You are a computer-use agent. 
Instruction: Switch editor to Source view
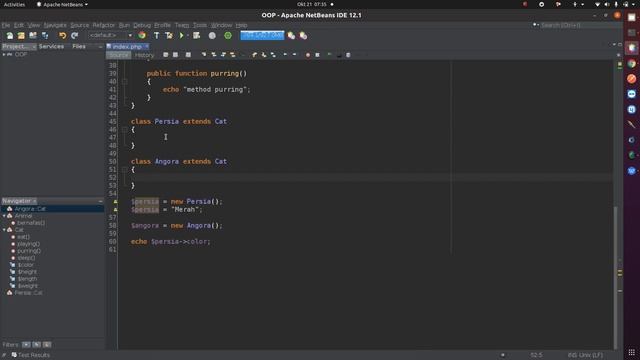[x=119, y=55]
